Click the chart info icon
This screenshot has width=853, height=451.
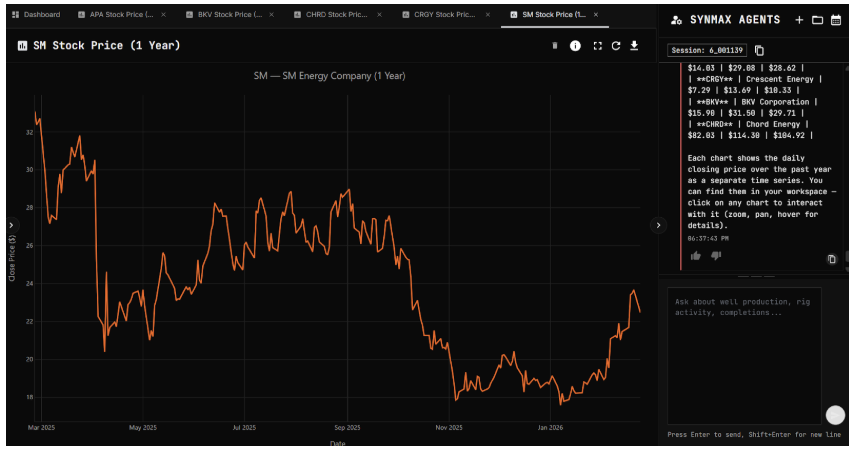pos(575,46)
